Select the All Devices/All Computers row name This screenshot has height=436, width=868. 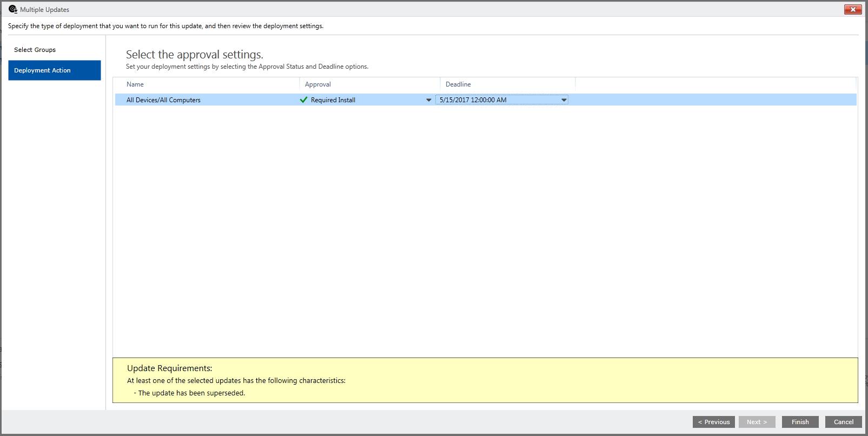163,100
